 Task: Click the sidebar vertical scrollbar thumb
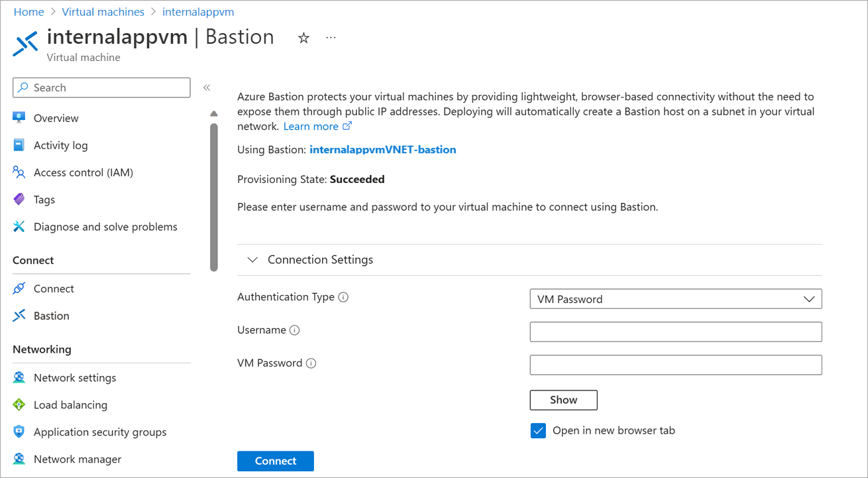[x=213, y=198]
